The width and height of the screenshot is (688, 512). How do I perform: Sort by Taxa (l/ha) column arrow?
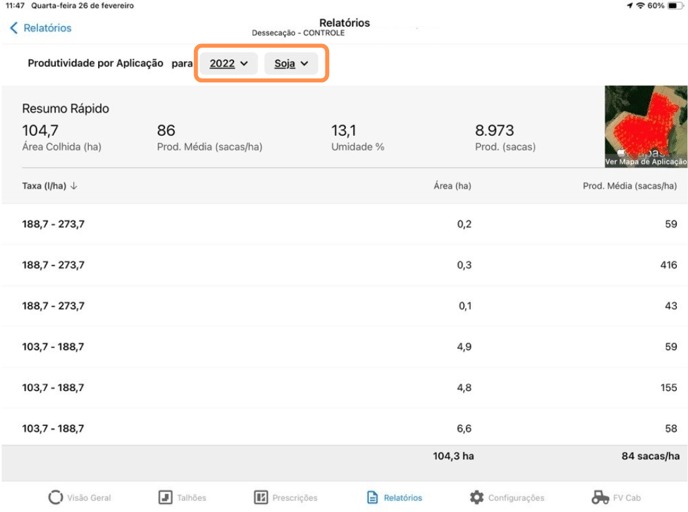click(74, 186)
